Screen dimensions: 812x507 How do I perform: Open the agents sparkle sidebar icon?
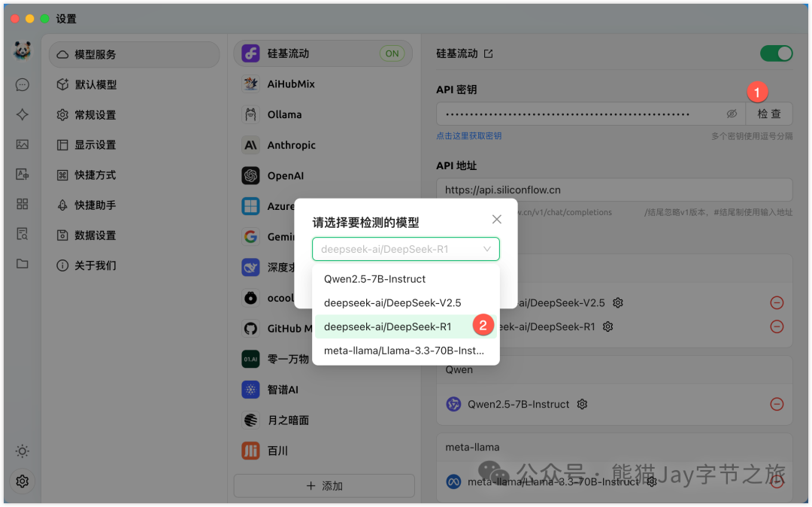coord(23,114)
